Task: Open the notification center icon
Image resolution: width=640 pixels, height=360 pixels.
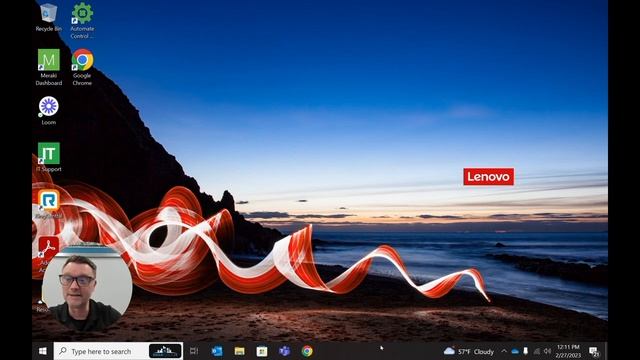Action: (x=594, y=351)
